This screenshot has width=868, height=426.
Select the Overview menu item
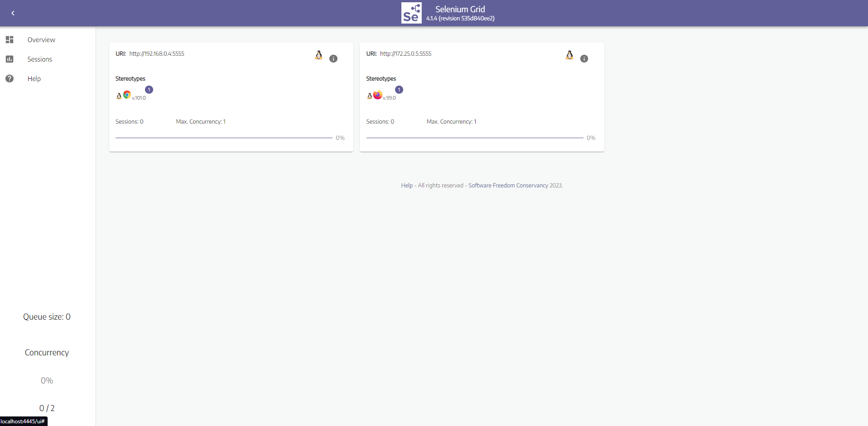[41, 40]
